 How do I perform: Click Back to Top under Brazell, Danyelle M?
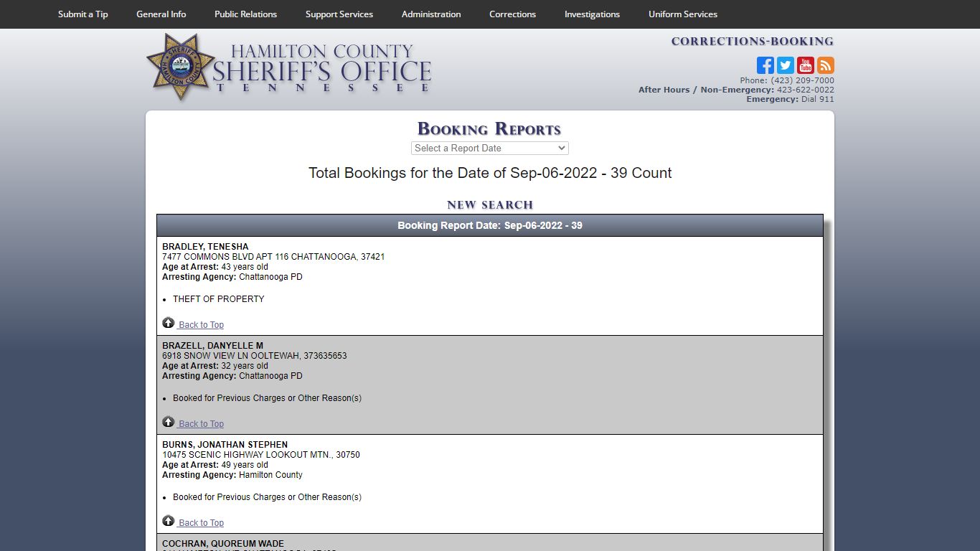(201, 424)
